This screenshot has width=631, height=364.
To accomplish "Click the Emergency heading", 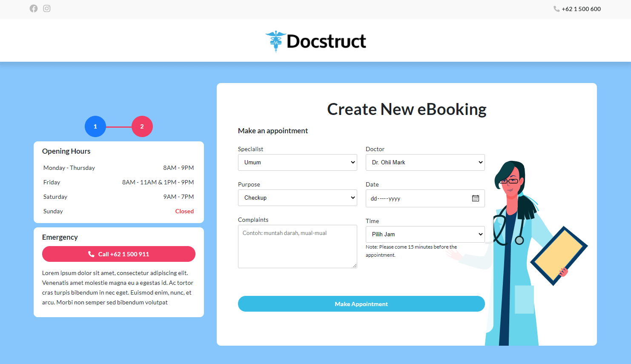I will [x=60, y=237].
